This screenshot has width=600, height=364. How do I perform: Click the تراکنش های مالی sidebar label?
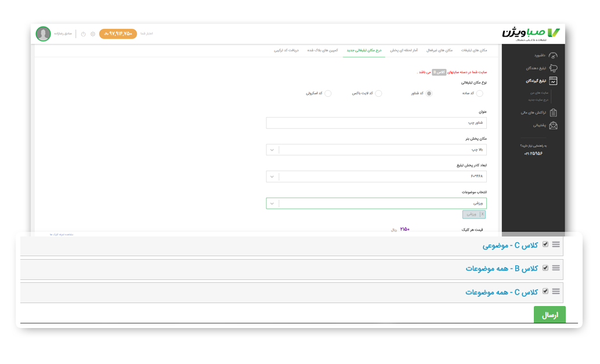(533, 113)
